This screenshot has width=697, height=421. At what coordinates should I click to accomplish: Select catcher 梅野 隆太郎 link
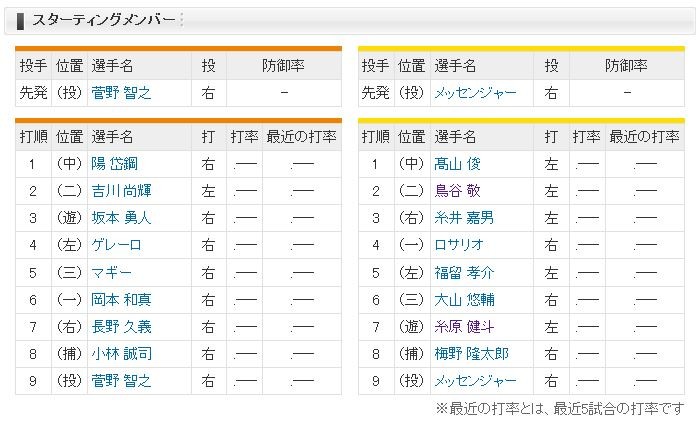pyautogui.click(x=471, y=352)
